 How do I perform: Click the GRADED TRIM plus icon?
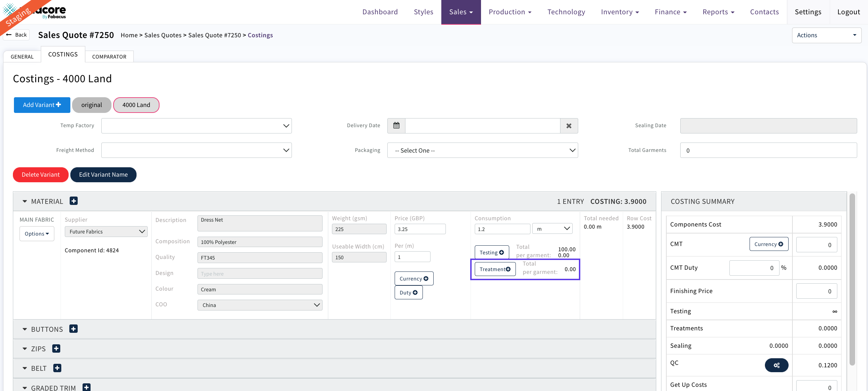(86, 387)
